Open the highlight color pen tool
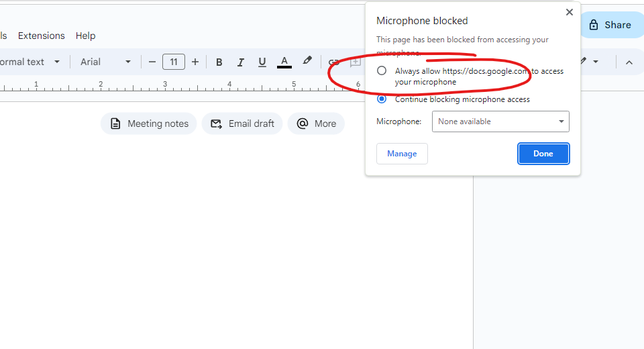644x349 pixels. click(x=307, y=61)
